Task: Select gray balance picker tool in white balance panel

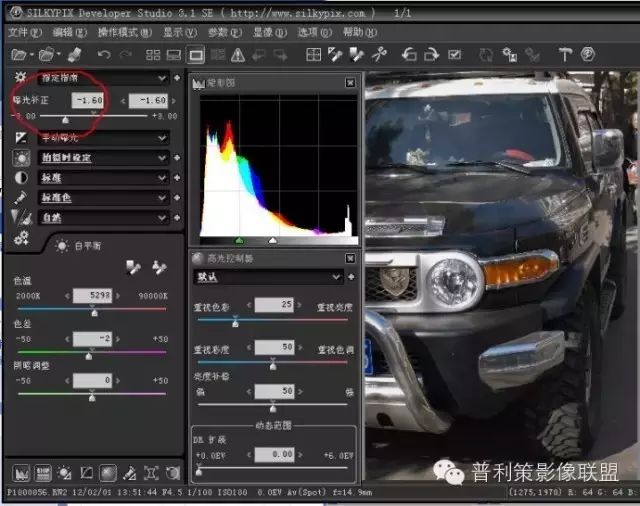Action: 133,267
